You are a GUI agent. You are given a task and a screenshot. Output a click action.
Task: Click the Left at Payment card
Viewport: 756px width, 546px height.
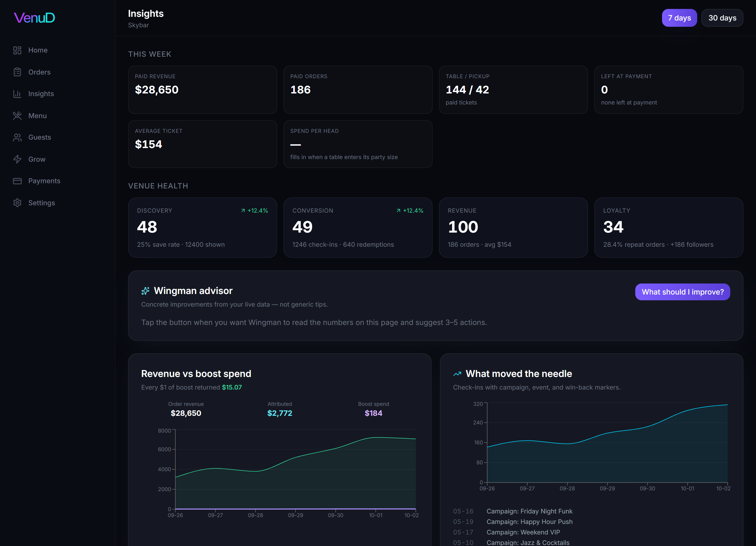pos(669,90)
